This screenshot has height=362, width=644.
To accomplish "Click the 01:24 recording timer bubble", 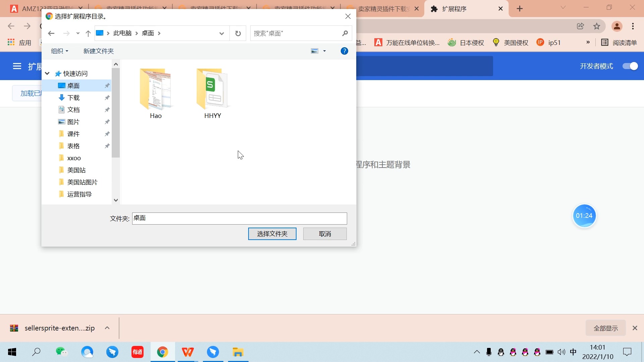I will click(584, 216).
